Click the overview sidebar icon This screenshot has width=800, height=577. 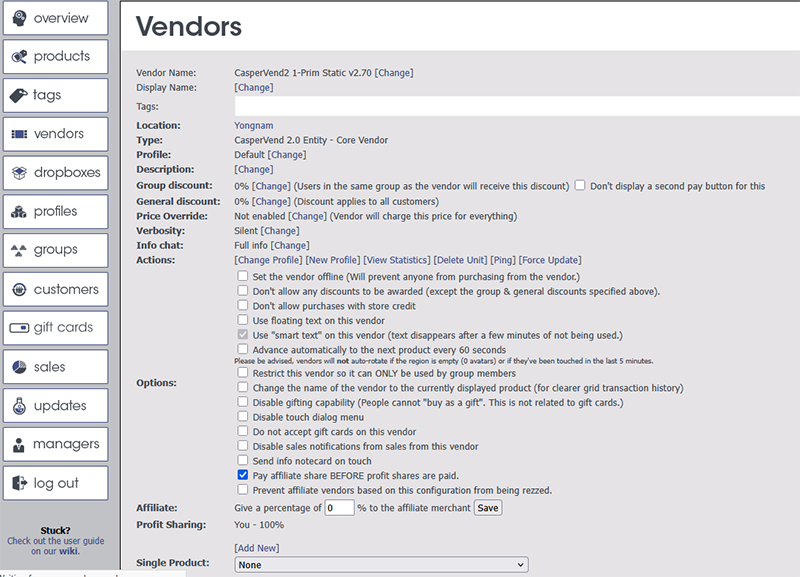click(19, 18)
